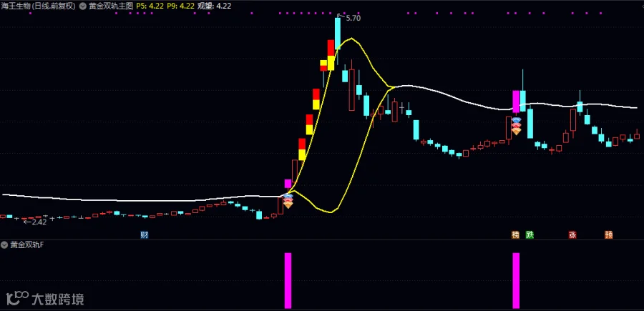
Task: Expand the 黄金双轨主图 indicator dropdown
Action: click(84, 6)
